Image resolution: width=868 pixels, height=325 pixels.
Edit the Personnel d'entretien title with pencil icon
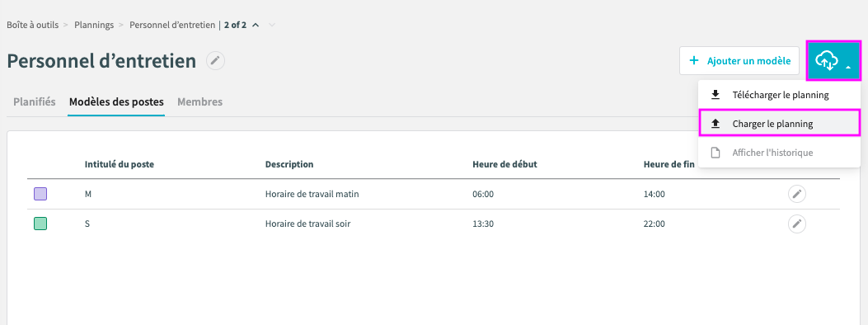pos(215,61)
